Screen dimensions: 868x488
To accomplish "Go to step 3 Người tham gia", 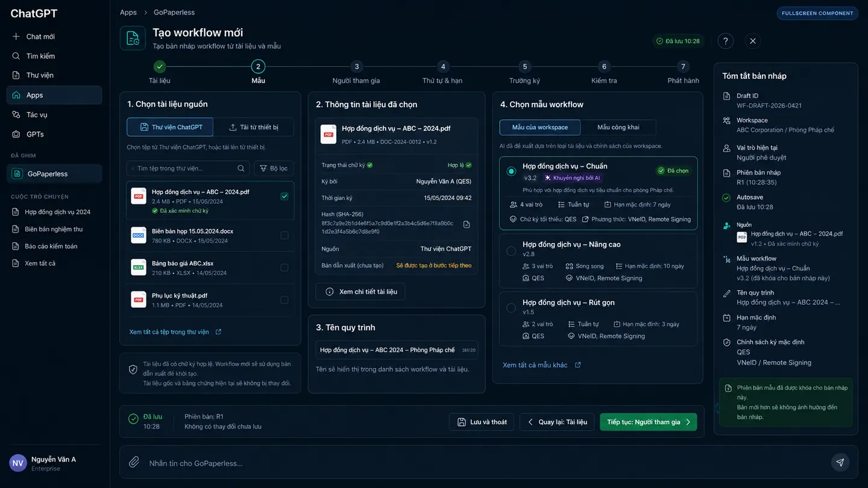I will [x=356, y=72].
